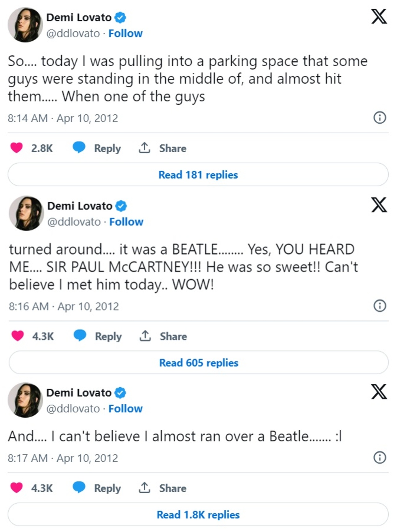
Task: Open info icon on the 8:17 AM tweet
Action: coord(380,458)
